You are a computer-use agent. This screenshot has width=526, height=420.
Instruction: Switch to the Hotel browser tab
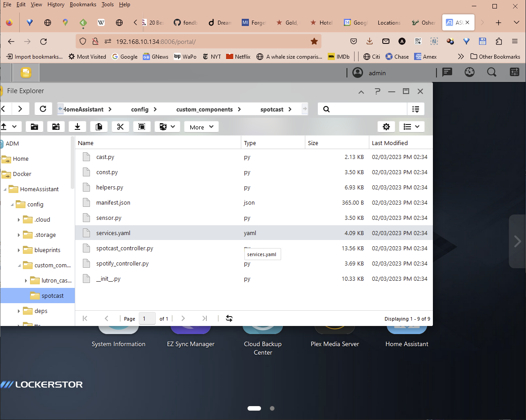click(x=321, y=22)
